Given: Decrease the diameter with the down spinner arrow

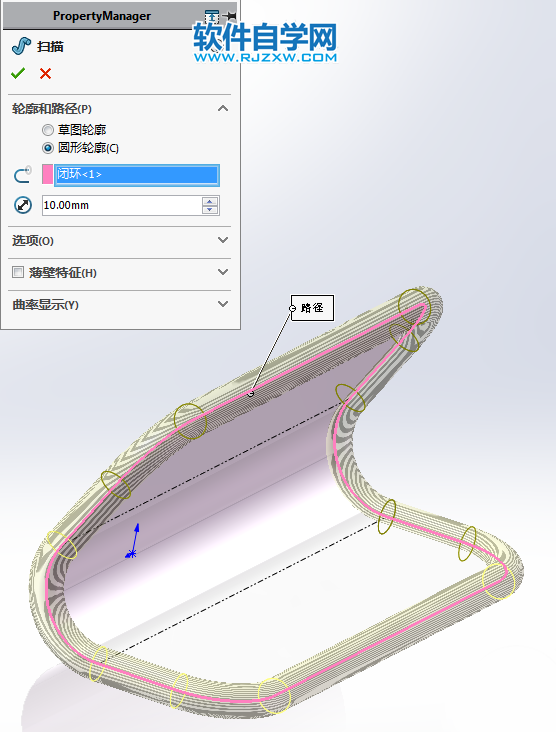Looking at the screenshot, I should tap(210, 210).
